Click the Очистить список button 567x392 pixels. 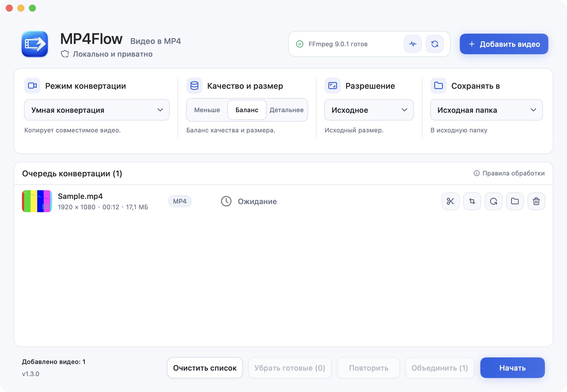pyautogui.click(x=205, y=368)
